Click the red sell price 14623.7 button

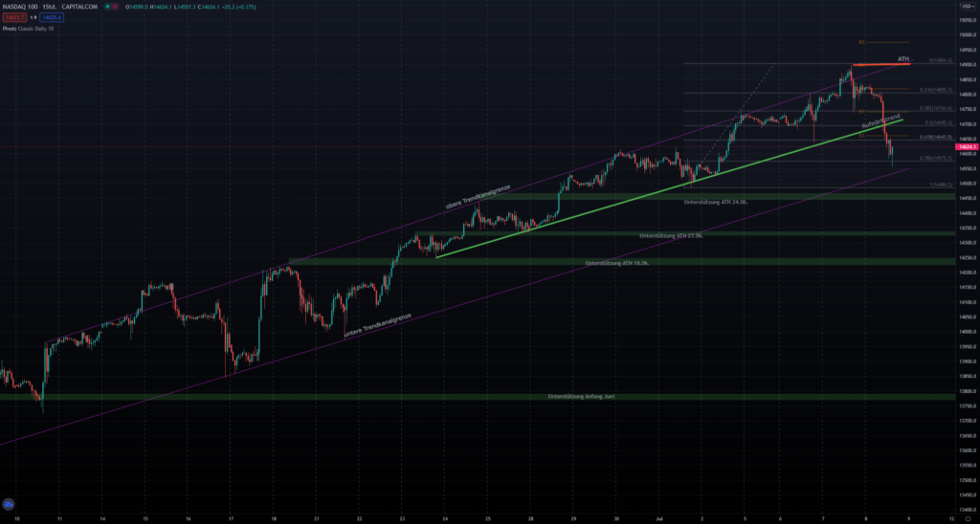pyautogui.click(x=13, y=17)
